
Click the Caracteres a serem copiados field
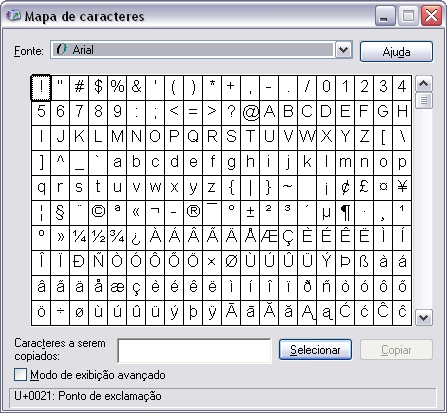click(x=194, y=350)
